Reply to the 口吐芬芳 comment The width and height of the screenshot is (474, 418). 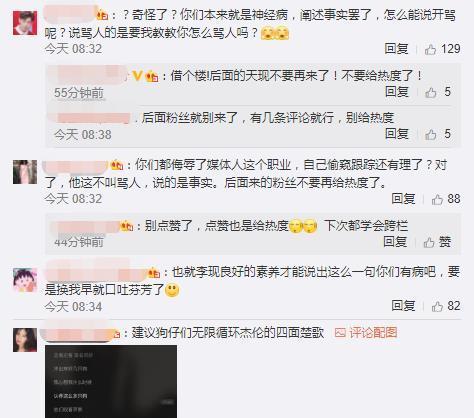(x=403, y=306)
